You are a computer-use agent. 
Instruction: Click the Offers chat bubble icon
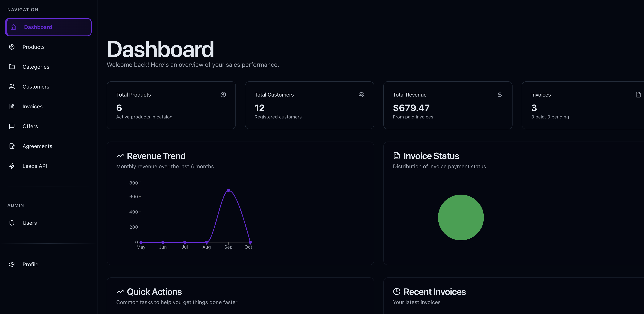click(12, 126)
